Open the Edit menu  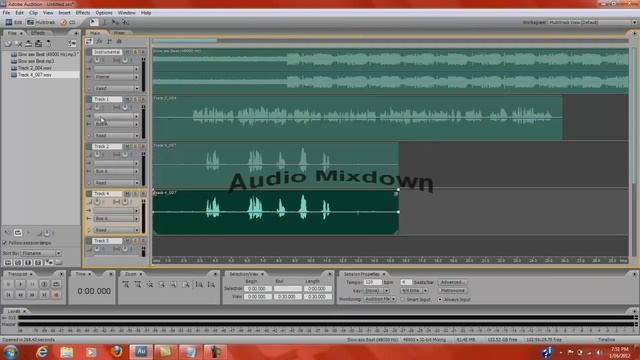(x=19, y=13)
